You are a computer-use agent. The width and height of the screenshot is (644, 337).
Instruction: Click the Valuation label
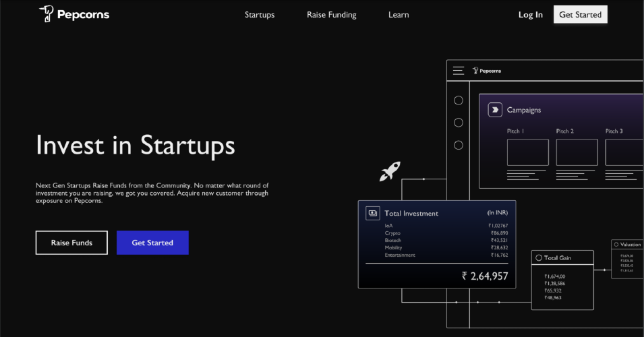pyautogui.click(x=630, y=244)
